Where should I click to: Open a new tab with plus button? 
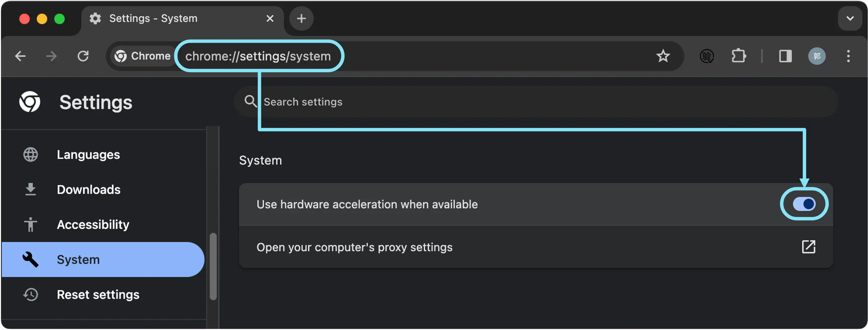301,18
